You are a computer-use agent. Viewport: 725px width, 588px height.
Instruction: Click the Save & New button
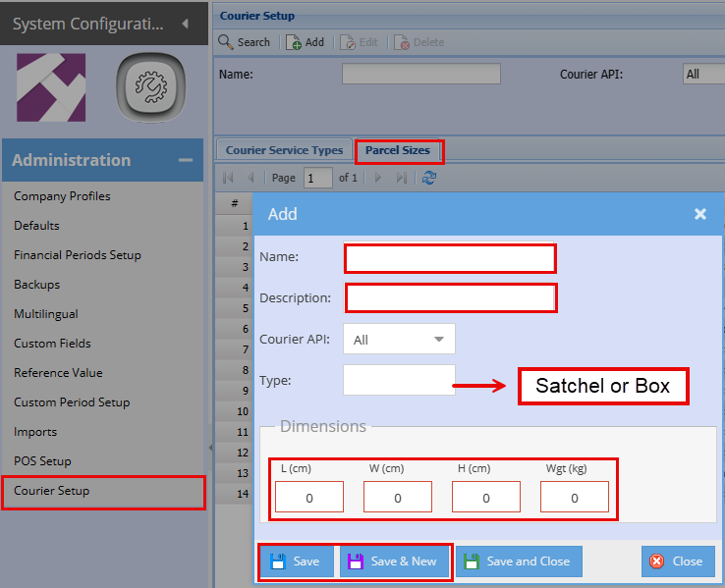(x=394, y=561)
